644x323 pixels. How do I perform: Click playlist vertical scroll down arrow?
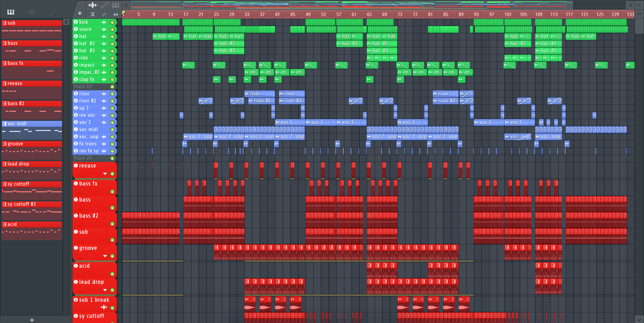pyautogui.click(x=639, y=319)
